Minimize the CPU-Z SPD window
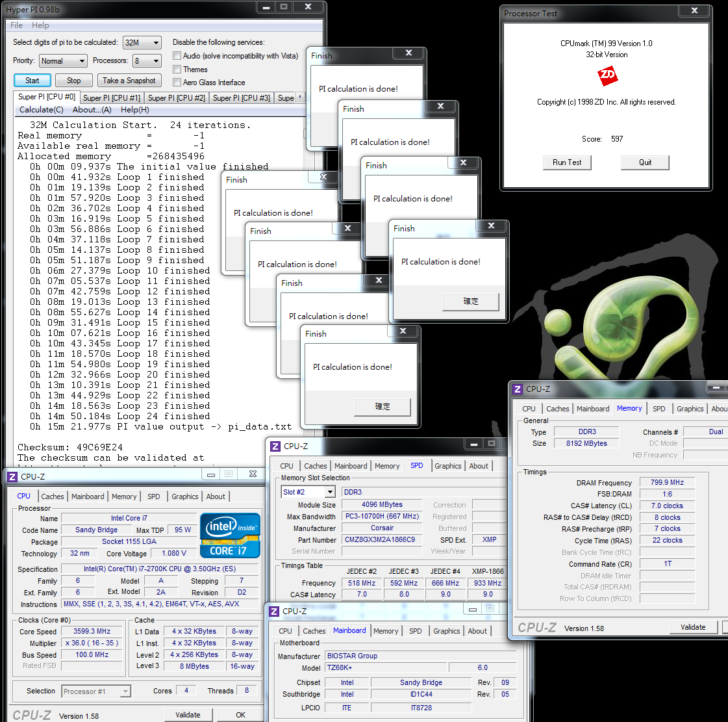Screen dimensions: 728x722 coord(473,444)
